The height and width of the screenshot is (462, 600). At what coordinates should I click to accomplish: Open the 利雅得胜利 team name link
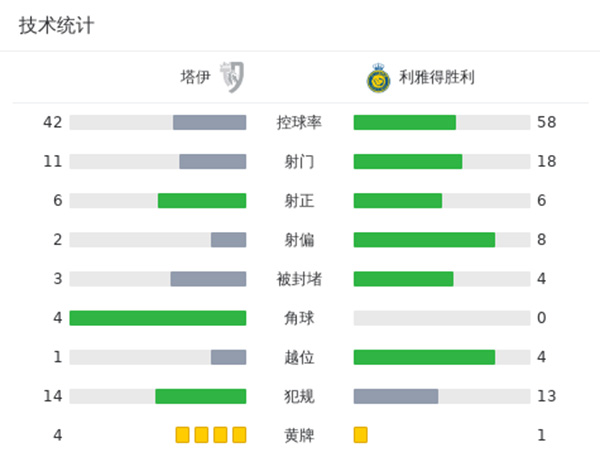click(436, 77)
